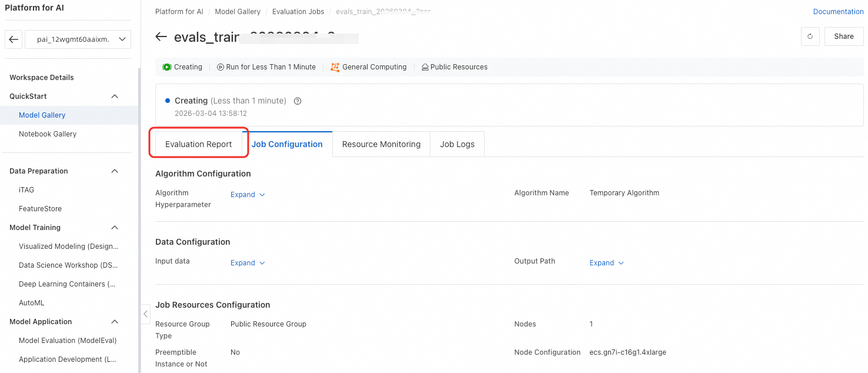This screenshot has height=373, width=868.
Task: Collapse the Model Training section
Action: [x=115, y=228]
